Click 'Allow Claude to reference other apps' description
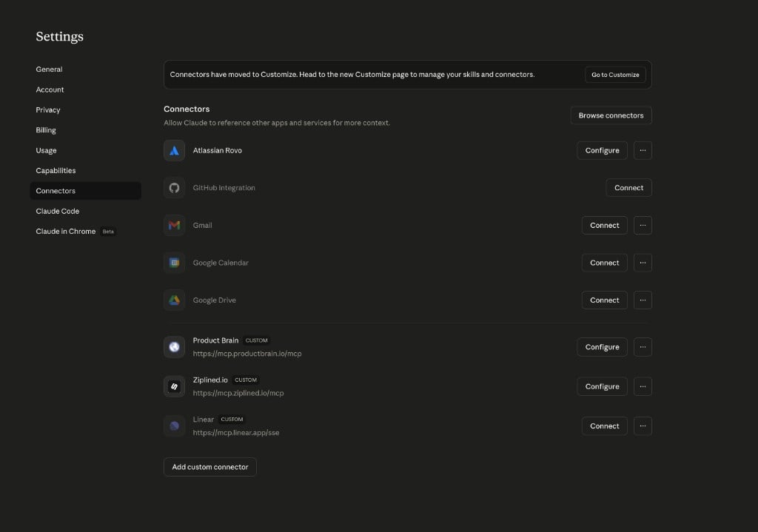This screenshot has width=758, height=532. click(x=277, y=123)
